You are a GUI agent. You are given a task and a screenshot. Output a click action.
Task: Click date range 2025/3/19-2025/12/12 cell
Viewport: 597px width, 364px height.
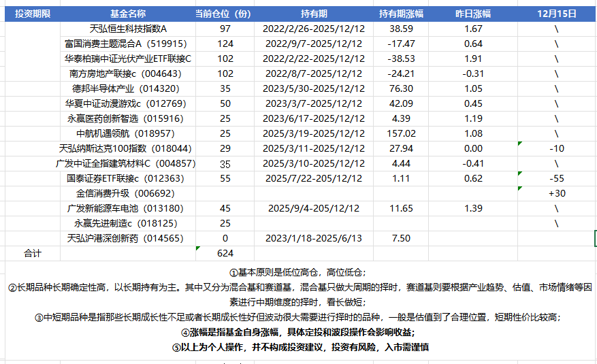coord(314,133)
